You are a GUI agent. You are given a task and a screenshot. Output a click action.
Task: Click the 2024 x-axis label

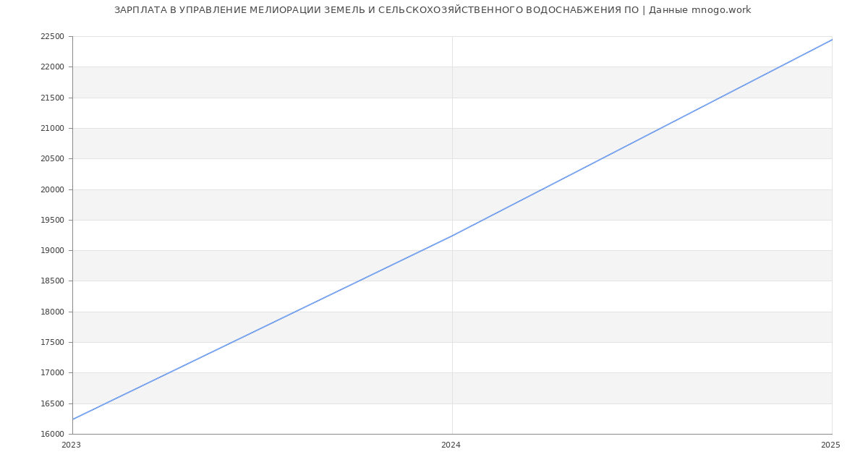[451, 445]
